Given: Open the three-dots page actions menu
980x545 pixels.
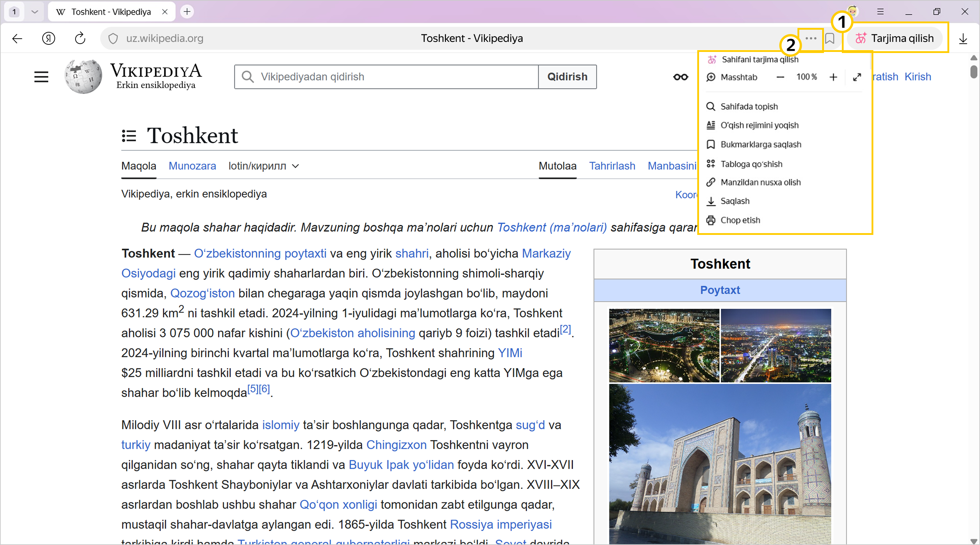Looking at the screenshot, I should pyautogui.click(x=811, y=38).
